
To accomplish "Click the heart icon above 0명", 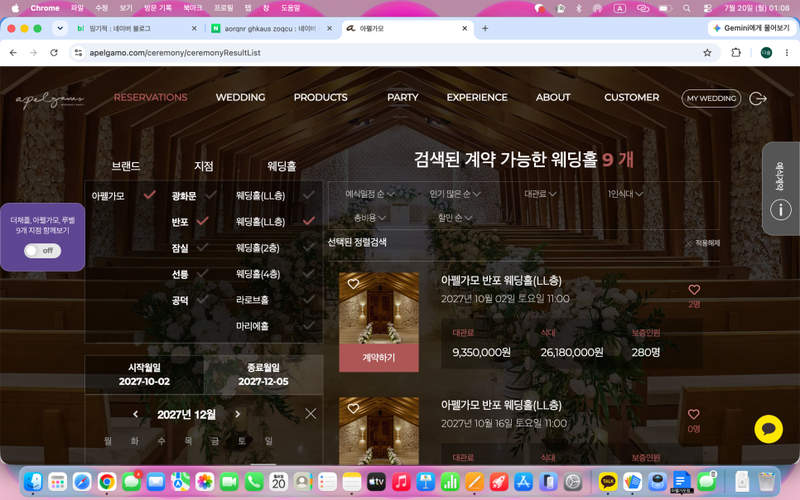I will 693,414.
